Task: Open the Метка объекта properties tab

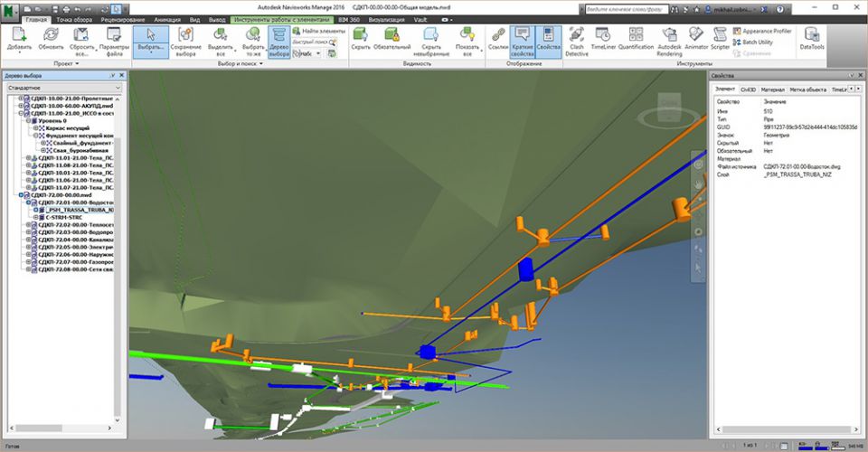Action: point(807,89)
